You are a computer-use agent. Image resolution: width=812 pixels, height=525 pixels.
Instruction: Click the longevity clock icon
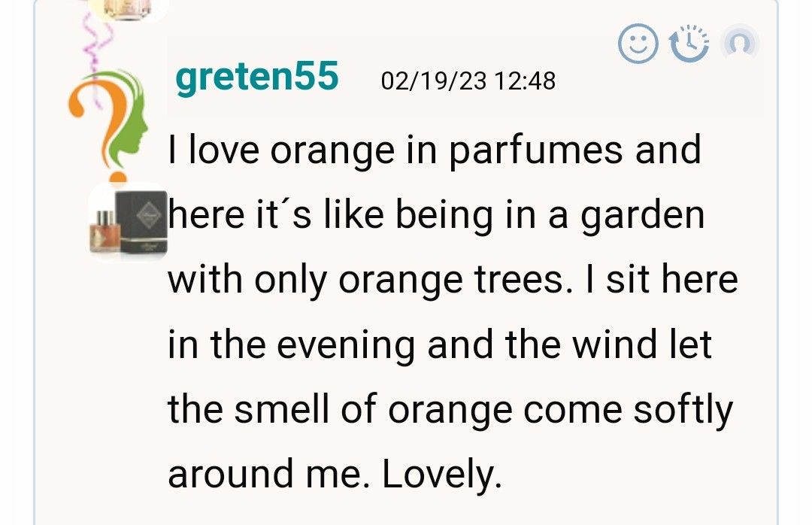[x=688, y=44]
